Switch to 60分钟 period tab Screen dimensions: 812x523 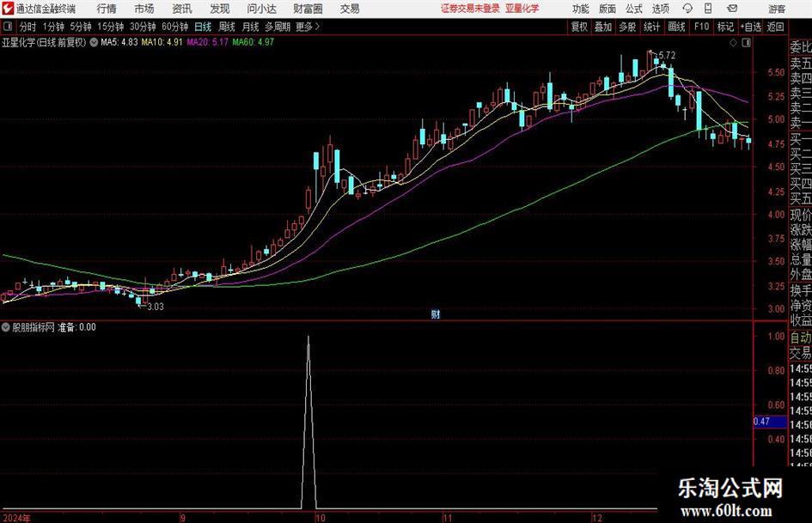point(174,27)
